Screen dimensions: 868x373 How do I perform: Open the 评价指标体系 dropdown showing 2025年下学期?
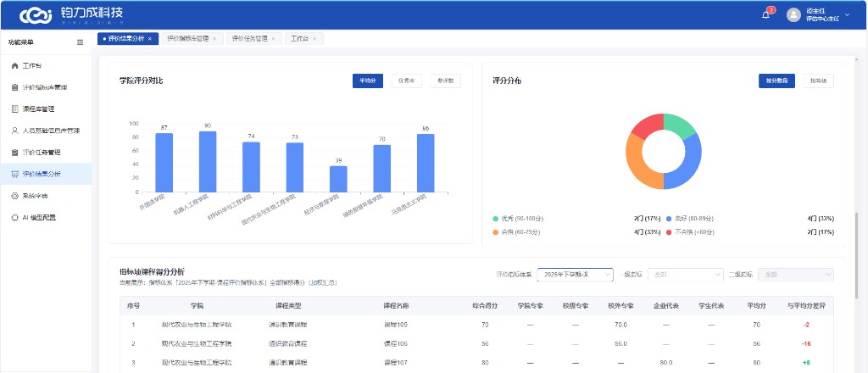(x=576, y=275)
